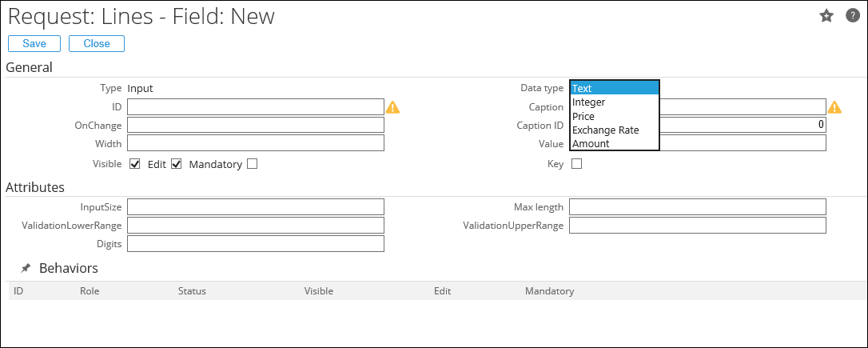This screenshot has width=868, height=348.
Task: Click the Close button
Action: tap(97, 44)
